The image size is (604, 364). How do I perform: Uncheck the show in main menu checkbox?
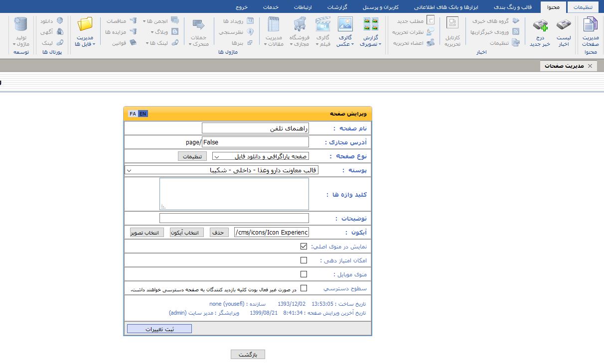303,246
